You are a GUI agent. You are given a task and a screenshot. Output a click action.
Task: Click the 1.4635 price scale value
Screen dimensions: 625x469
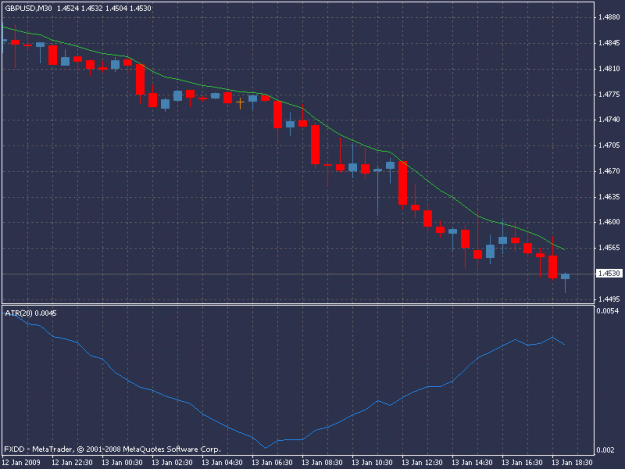coord(609,197)
